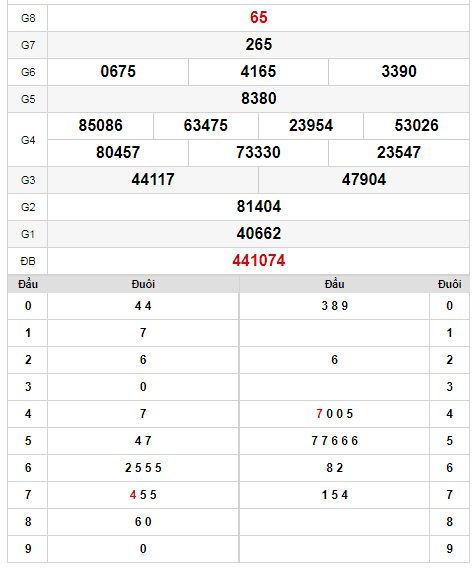
Task: Click the rightmost Đuôi column header
Action: coord(449,284)
